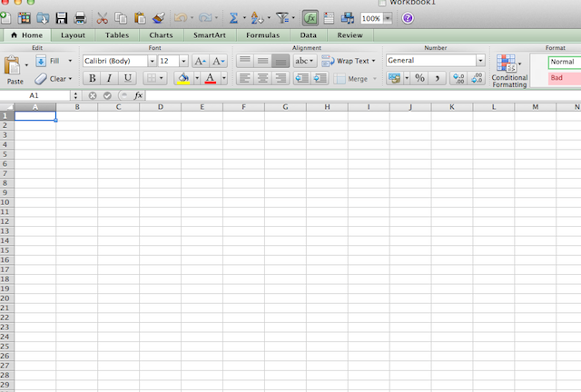The height and width of the screenshot is (392, 581).
Task: Toggle Underline formatting
Action: (x=128, y=78)
